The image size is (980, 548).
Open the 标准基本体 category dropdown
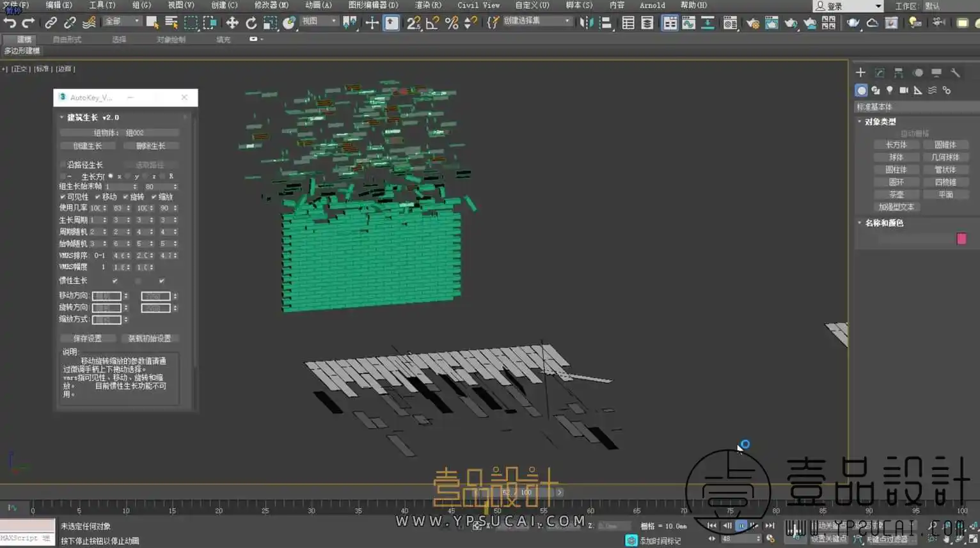click(x=917, y=107)
